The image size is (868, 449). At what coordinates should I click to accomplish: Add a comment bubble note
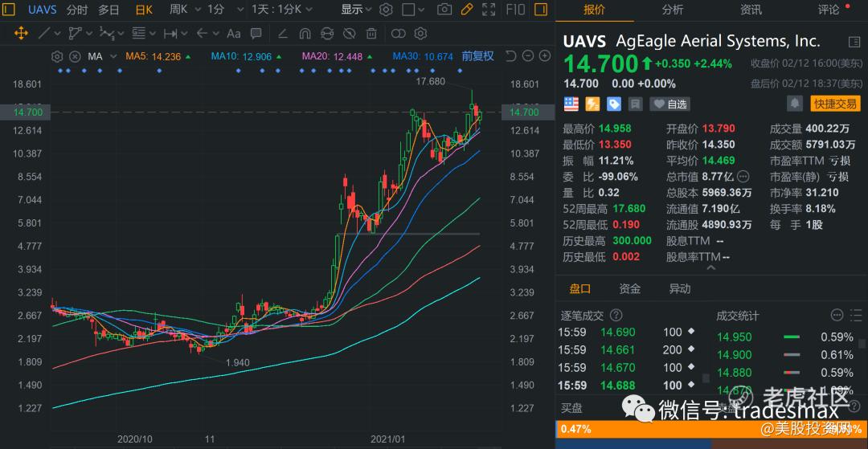click(256, 34)
